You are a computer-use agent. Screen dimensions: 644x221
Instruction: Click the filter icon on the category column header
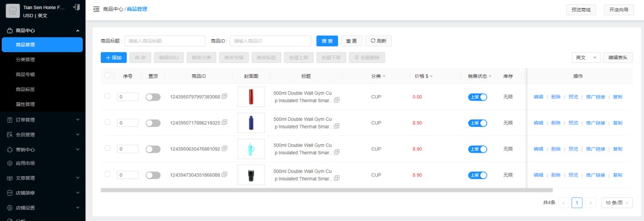[384, 76]
